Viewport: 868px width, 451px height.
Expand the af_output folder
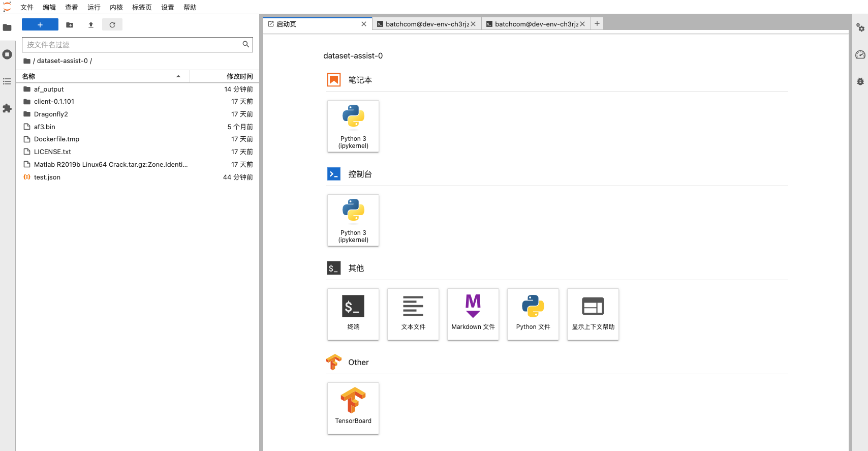pyautogui.click(x=49, y=89)
